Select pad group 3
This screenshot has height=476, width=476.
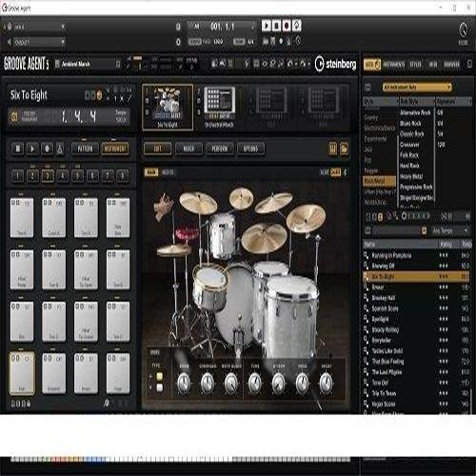(48, 175)
